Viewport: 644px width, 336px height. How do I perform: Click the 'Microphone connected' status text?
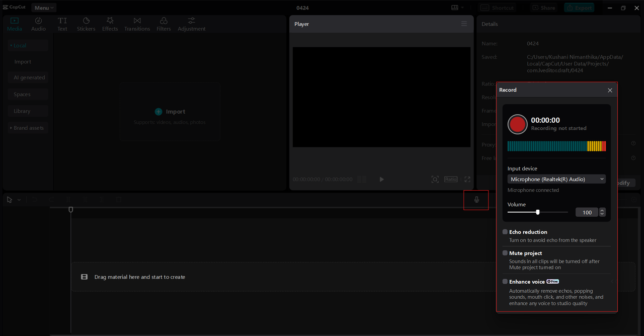click(533, 190)
